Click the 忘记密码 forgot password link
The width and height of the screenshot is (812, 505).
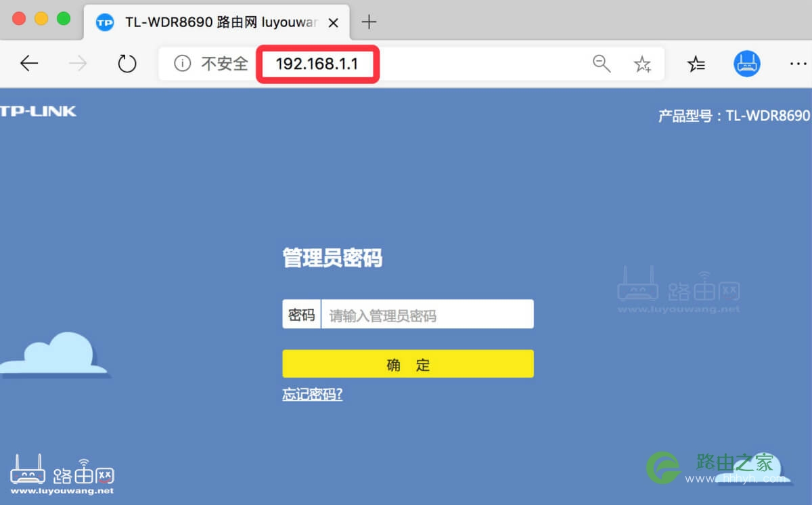312,393
